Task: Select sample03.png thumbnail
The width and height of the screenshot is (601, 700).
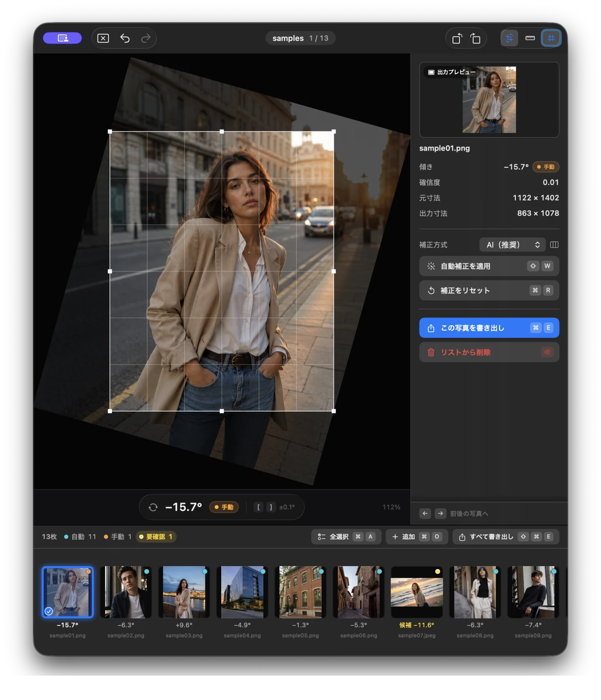Action: [184, 592]
